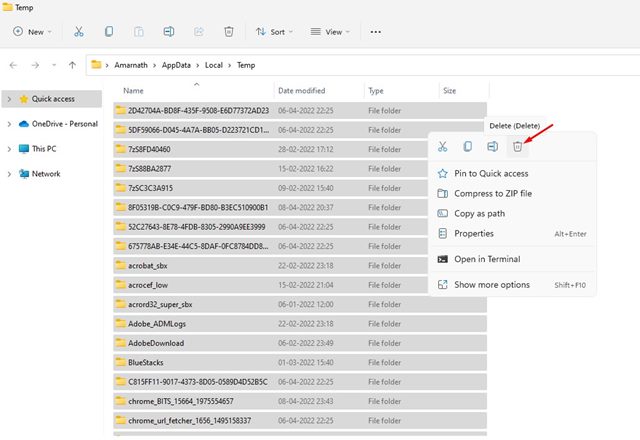Sort by Date modified column header
Image resolution: width=640 pixels, height=440 pixels.
pos(302,91)
